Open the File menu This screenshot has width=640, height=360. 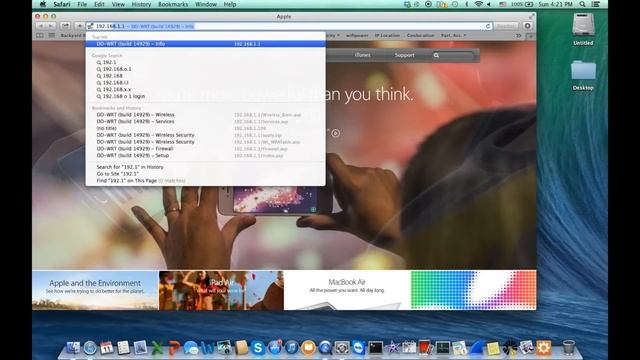click(82, 4)
